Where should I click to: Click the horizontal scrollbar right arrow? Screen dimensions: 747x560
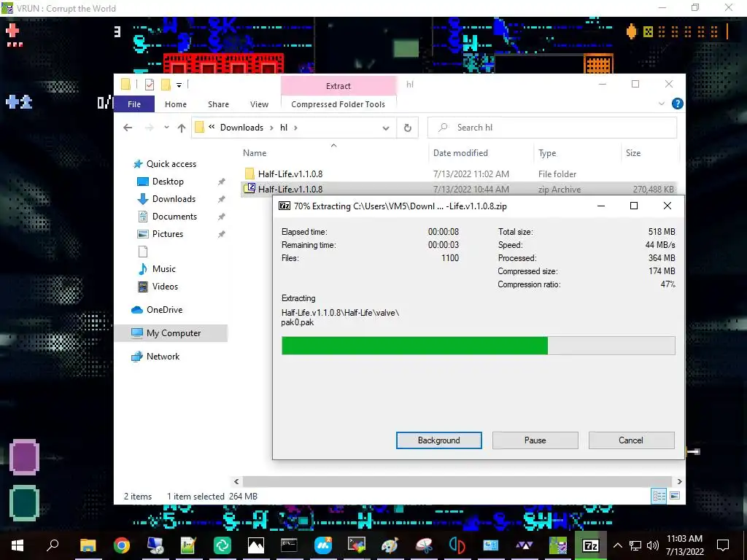(x=679, y=482)
